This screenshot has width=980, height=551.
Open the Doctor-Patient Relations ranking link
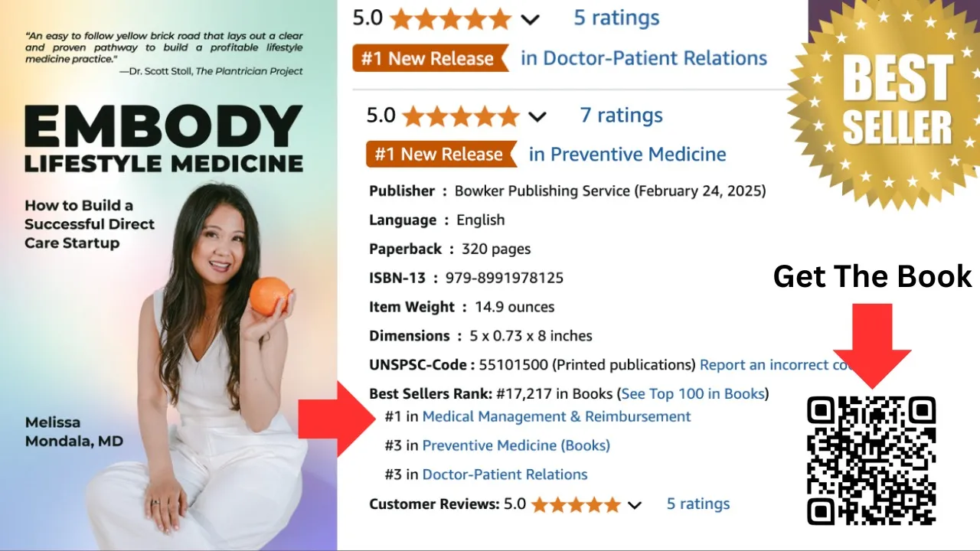pyautogui.click(x=505, y=474)
